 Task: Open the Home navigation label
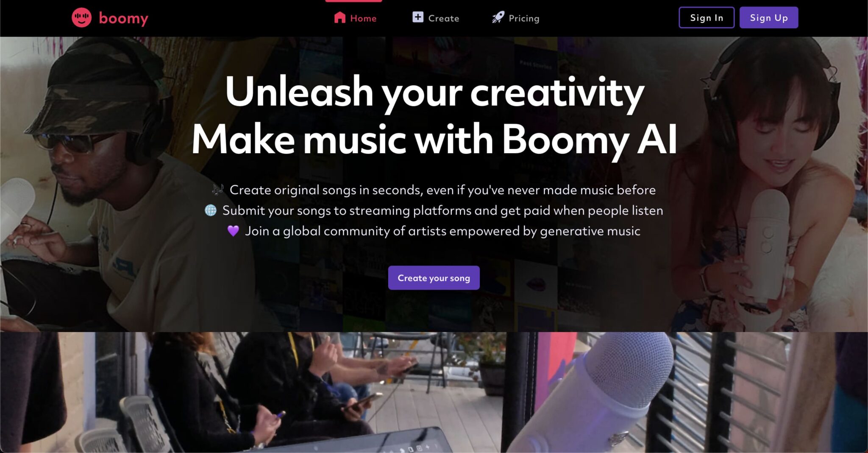363,18
